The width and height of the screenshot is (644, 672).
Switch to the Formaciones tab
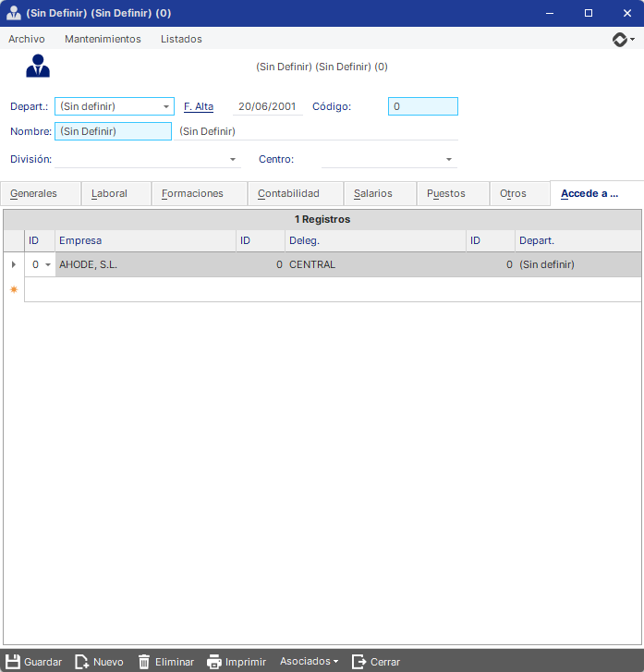click(200, 193)
